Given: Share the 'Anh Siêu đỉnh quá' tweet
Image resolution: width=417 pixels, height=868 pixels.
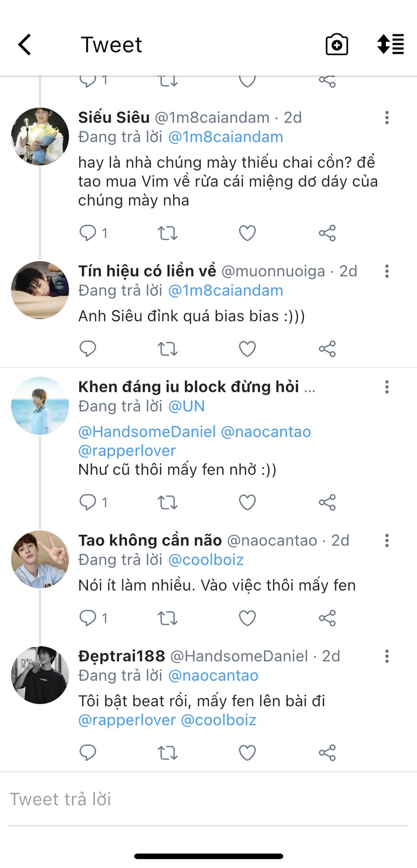Looking at the screenshot, I should click(327, 349).
